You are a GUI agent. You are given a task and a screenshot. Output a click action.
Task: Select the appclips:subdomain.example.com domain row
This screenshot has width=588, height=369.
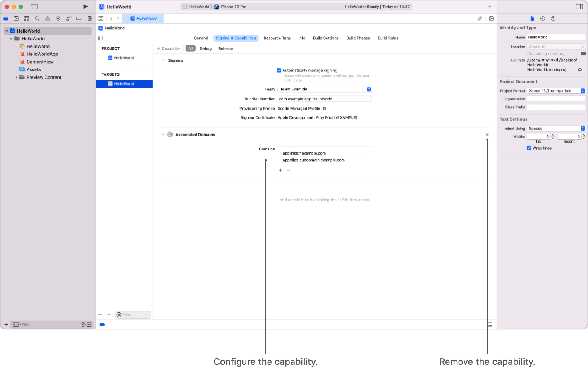click(x=325, y=160)
